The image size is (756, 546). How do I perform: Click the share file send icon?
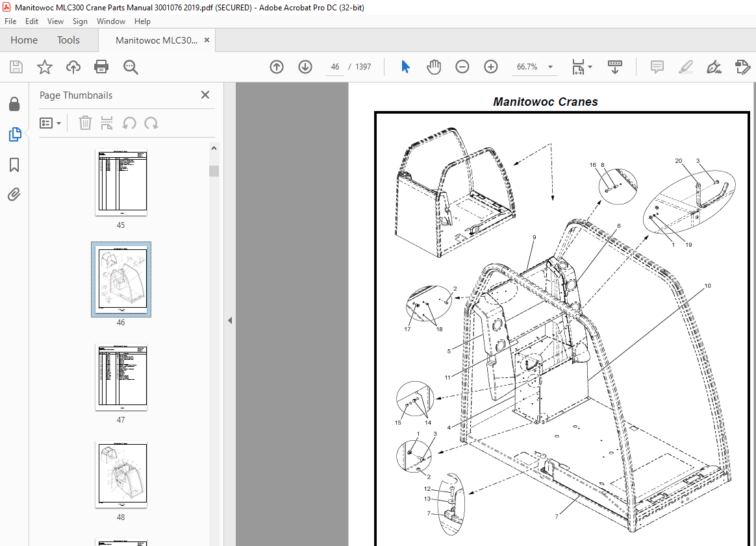pos(742,66)
